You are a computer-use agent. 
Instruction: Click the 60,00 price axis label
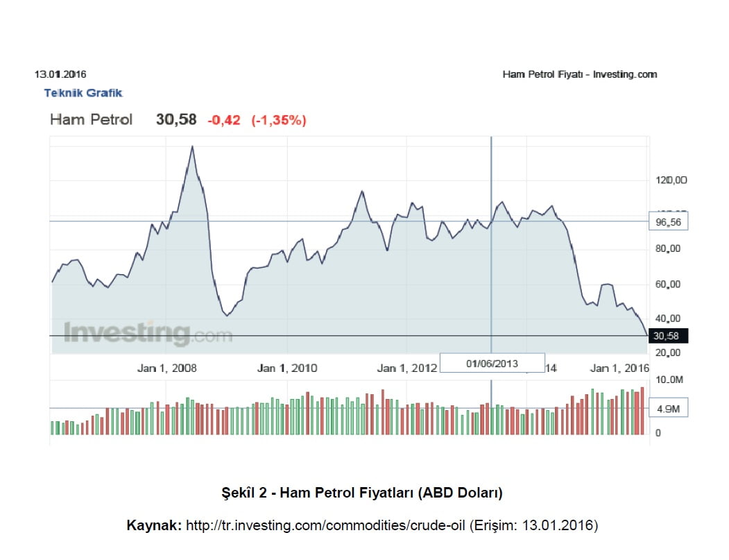pos(669,285)
